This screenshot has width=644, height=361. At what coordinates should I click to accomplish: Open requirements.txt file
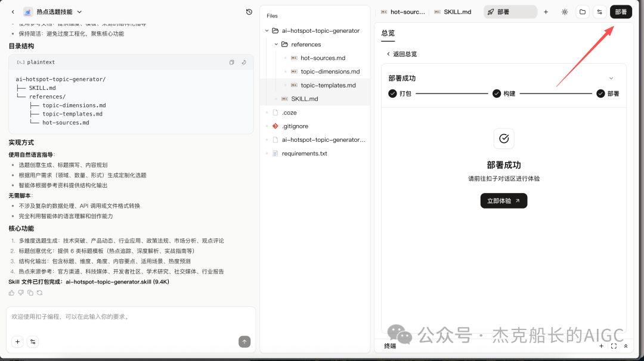[304, 154]
